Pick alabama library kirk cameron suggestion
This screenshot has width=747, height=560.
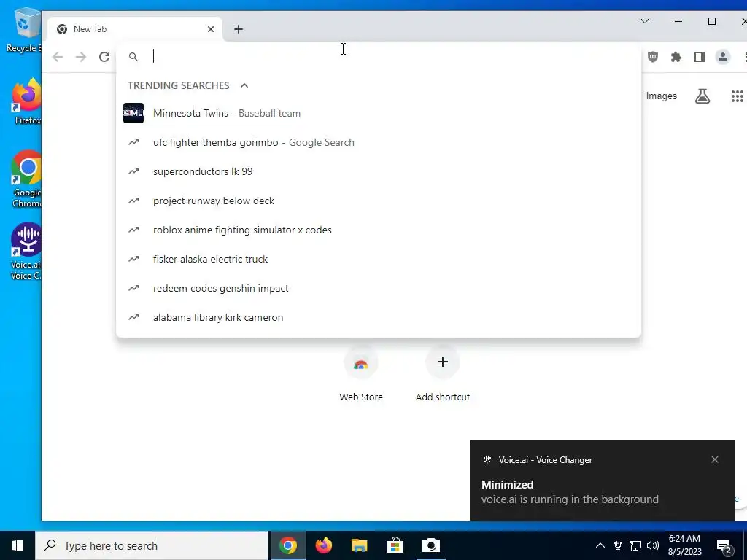[x=379, y=318]
